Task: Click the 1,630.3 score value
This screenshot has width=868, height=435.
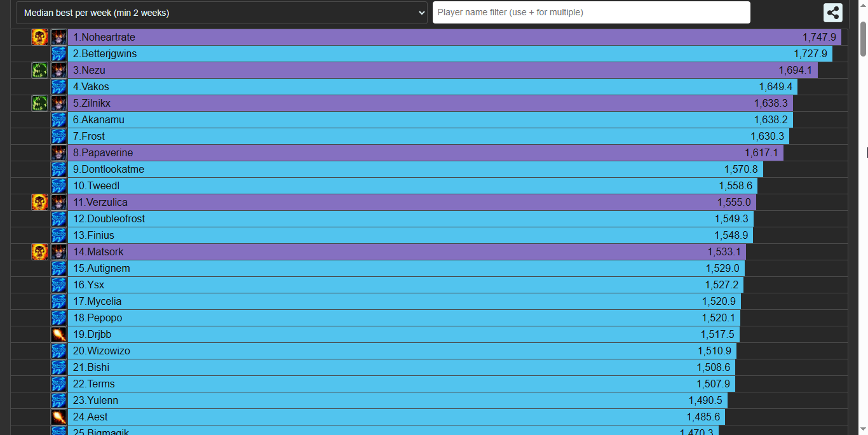Action: tap(768, 137)
